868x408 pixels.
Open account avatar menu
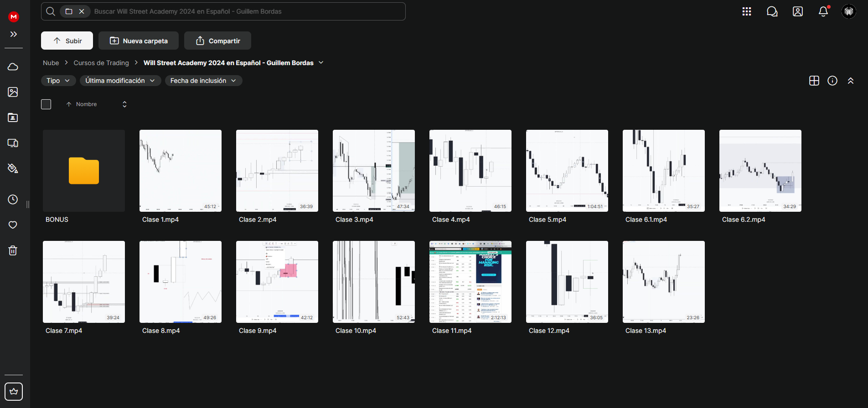(x=849, y=11)
